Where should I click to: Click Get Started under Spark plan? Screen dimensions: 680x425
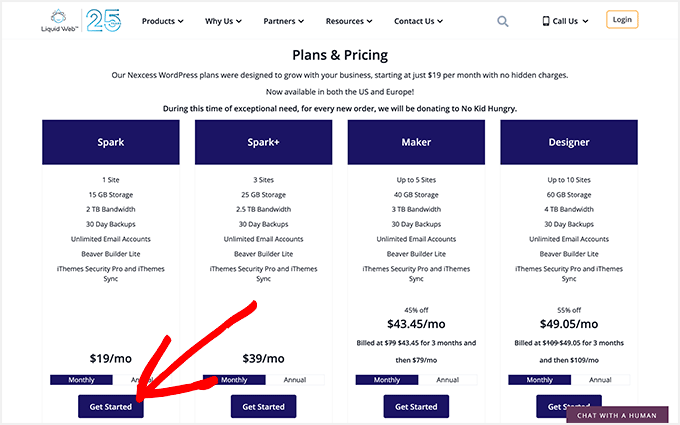(x=110, y=406)
